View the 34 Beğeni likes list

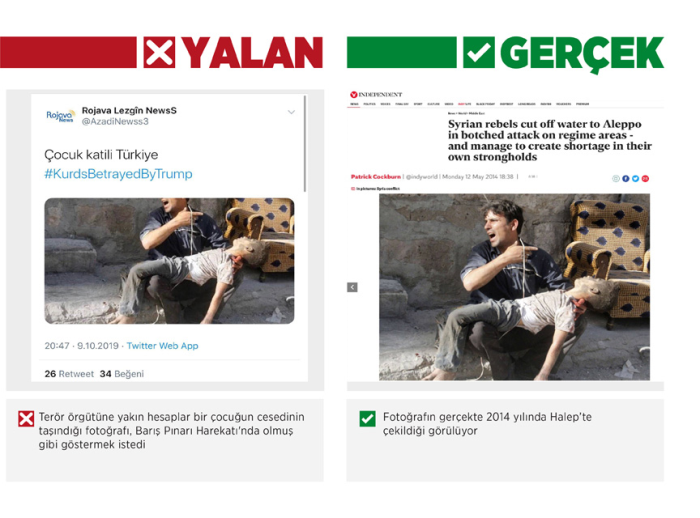pyautogui.click(x=122, y=374)
